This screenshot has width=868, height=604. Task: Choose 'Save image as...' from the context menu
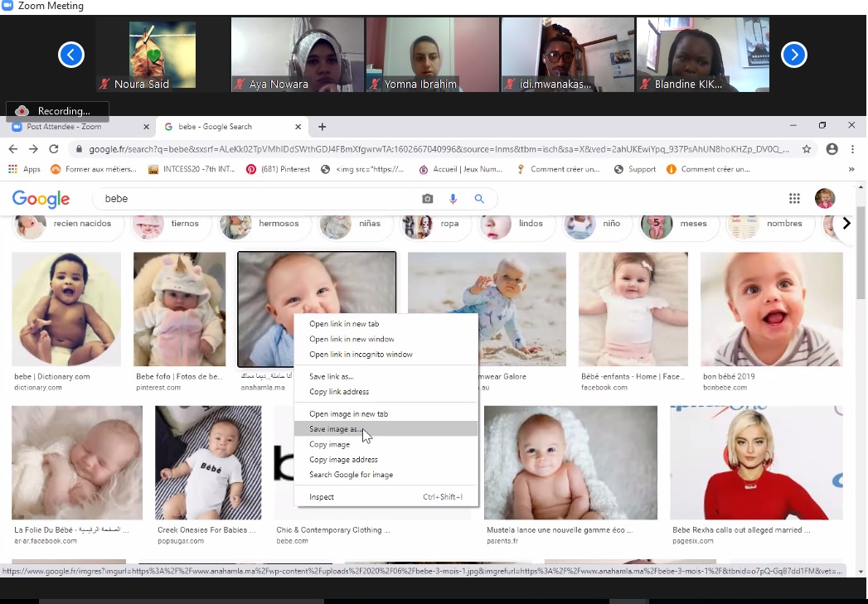(336, 429)
